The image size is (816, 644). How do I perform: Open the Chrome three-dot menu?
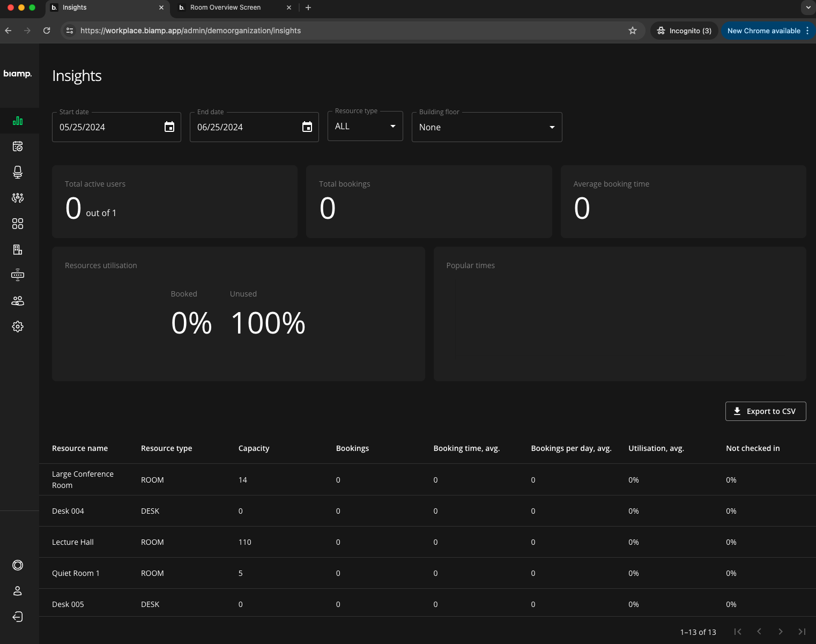tap(807, 31)
